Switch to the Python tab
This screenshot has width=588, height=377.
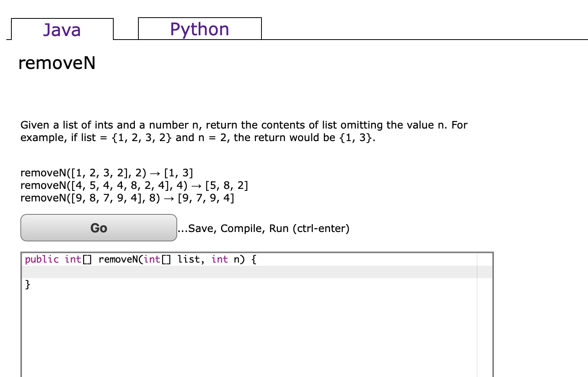coord(200,29)
